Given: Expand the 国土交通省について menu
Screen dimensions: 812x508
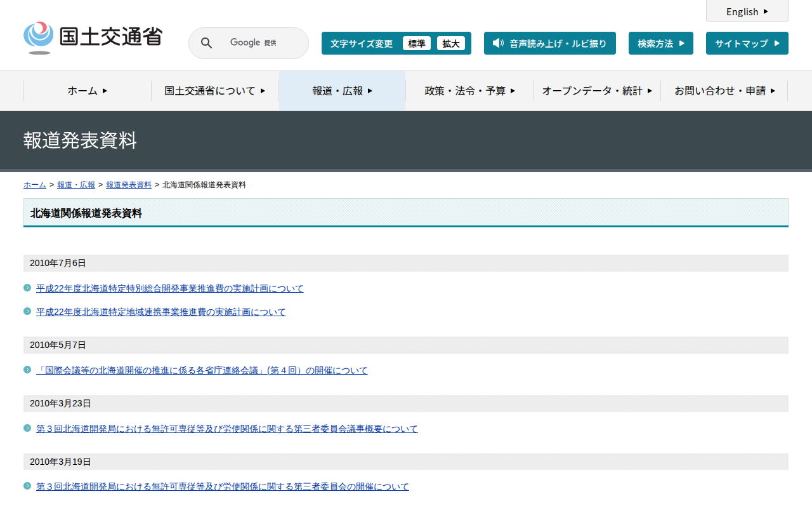Looking at the screenshot, I should click(214, 91).
